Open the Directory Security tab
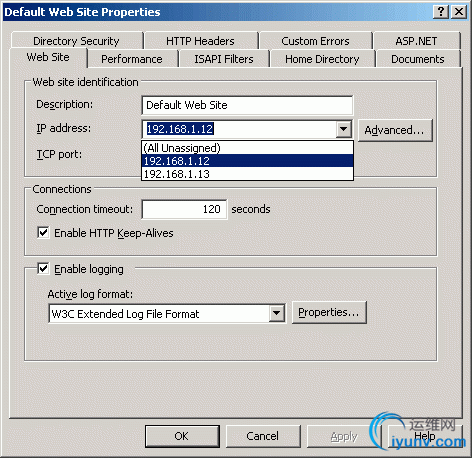The width and height of the screenshot is (472, 458). pyautogui.click(x=77, y=41)
